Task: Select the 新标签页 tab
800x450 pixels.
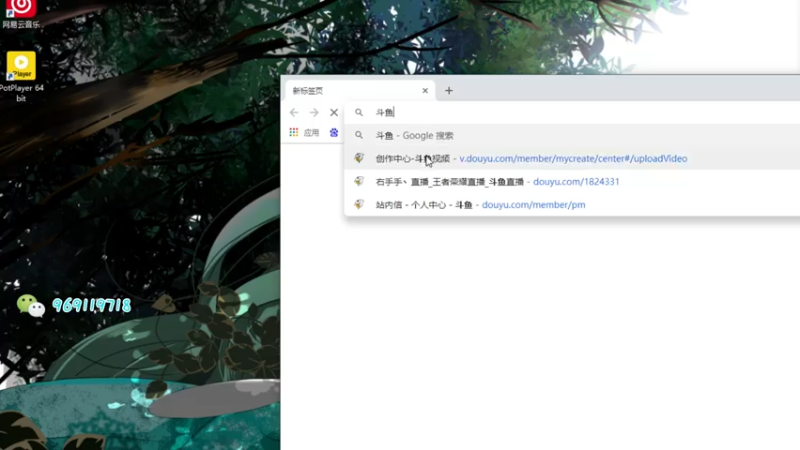Action: [360, 91]
